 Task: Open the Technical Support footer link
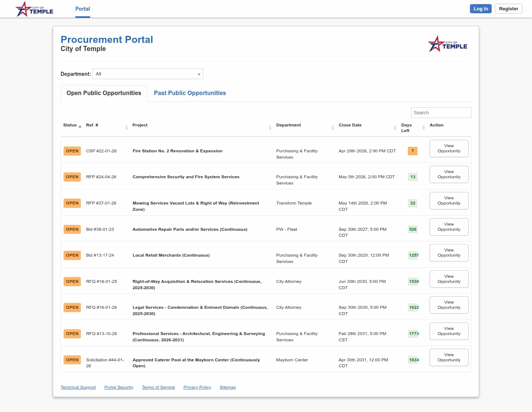[x=78, y=387]
